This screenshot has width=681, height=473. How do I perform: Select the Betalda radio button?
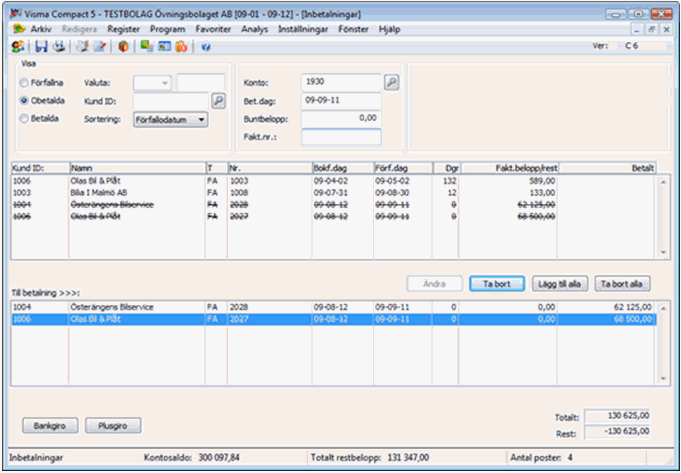pyautogui.click(x=25, y=118)
